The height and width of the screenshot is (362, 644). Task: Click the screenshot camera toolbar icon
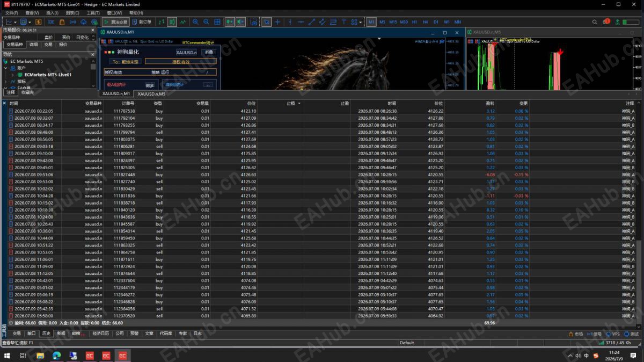click(x=254, y=22)
